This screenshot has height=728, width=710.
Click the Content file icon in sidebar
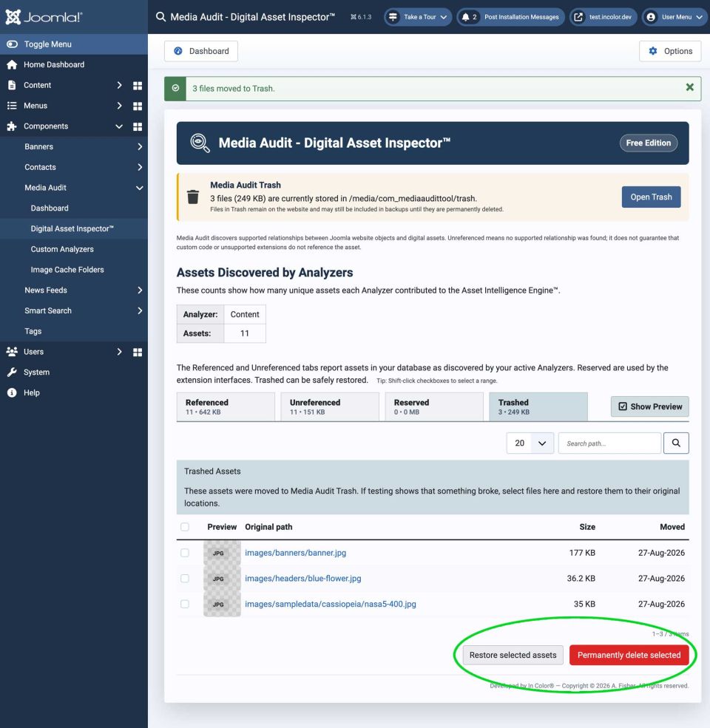click(x=12, y=85)
